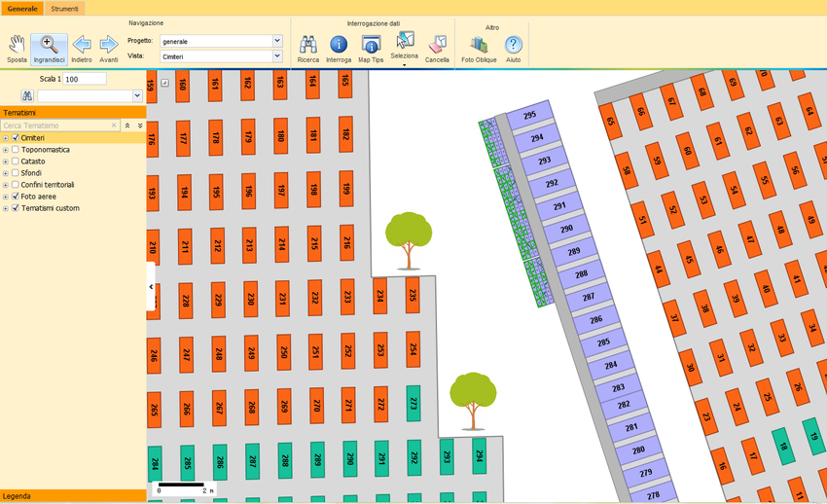
Task: Click orange grave plot 254
Action: click(413, 349)
